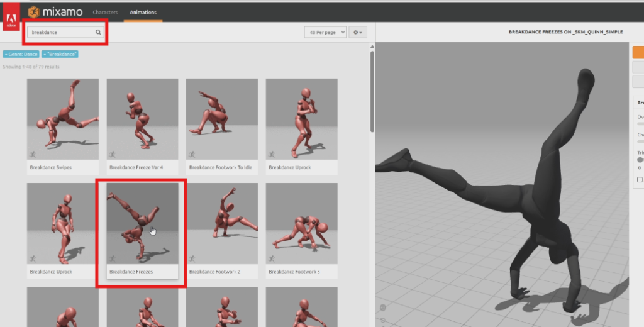Click running-man icon on Footwork To Idle card
The width and height of the screenshot is (644, 327).
coord(191,155)
